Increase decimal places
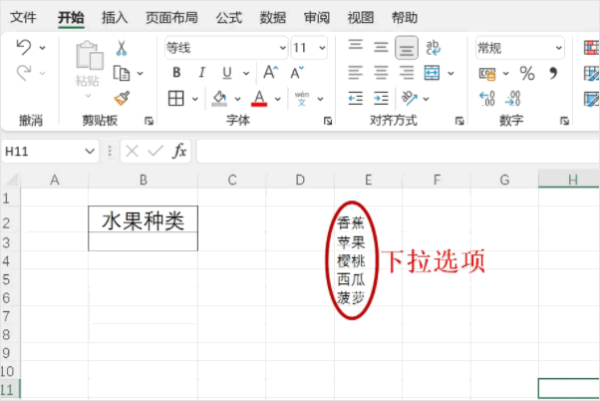 click(487, 98)
